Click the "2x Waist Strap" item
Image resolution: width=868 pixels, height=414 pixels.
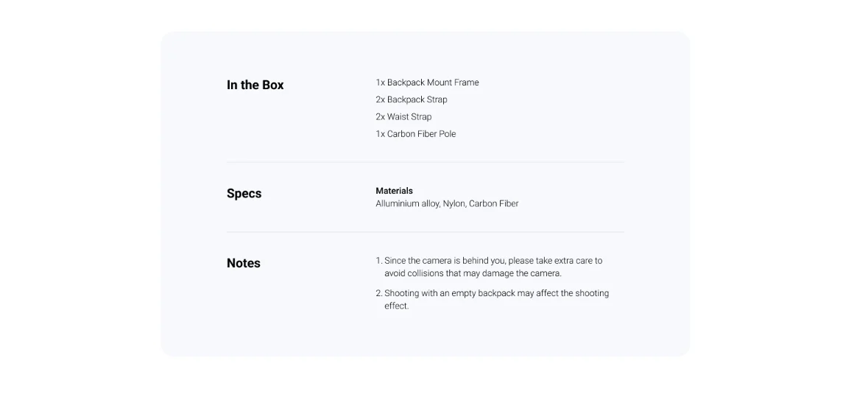[403, 117]
